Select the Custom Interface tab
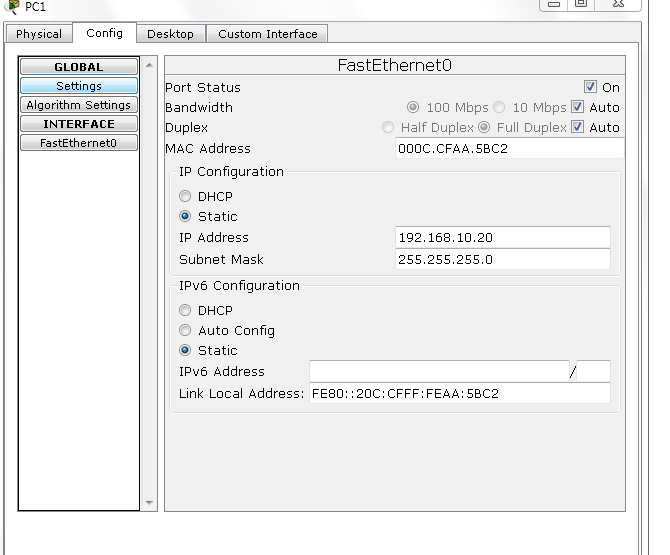The height and width of the screenshot is (555, 670). pyautogui.click(x=267, y=34)
